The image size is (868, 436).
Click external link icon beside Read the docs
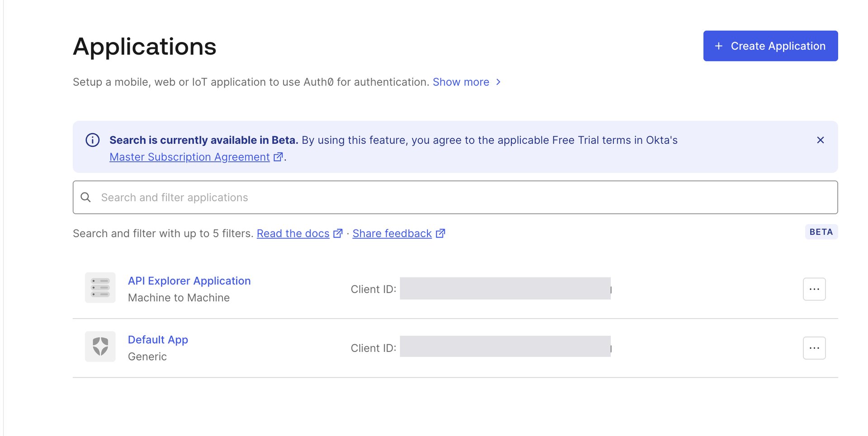tap(338, 233)
